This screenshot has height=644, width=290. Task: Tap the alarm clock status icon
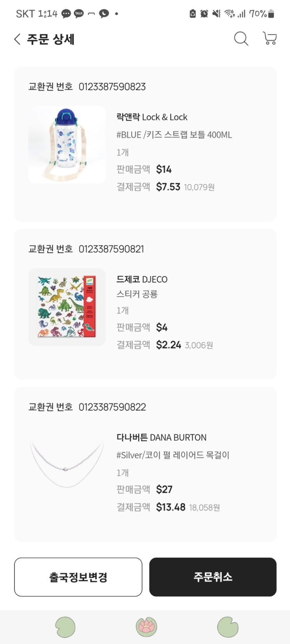point(204,14)
